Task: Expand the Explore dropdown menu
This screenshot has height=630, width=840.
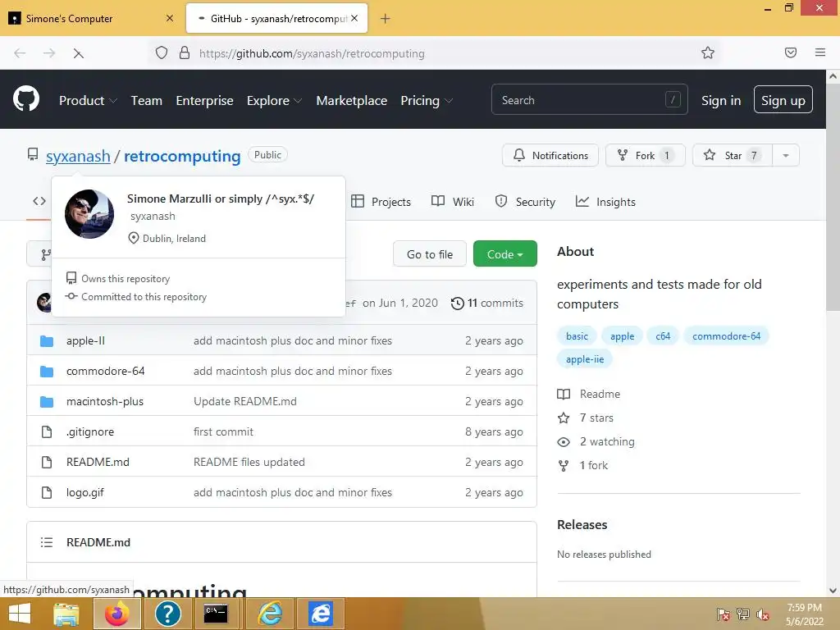Action: 274,101
